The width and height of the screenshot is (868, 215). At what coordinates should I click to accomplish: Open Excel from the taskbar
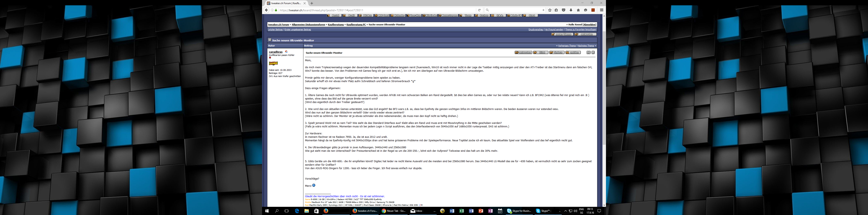(462, 211)
